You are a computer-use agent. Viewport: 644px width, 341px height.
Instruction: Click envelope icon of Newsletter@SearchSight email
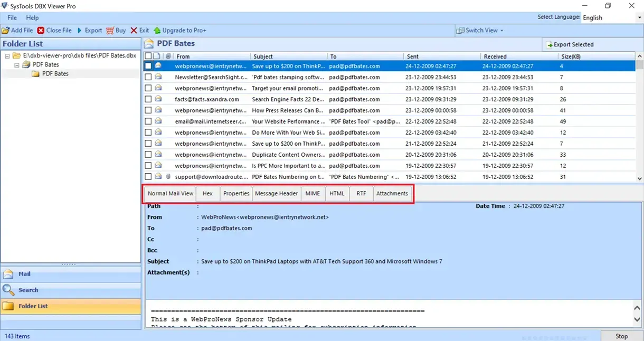[158, 77]
